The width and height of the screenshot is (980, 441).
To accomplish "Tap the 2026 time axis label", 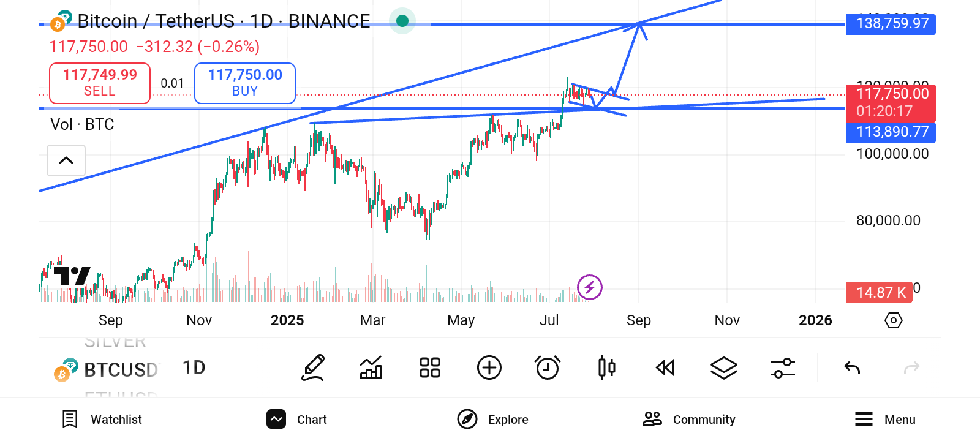I will (815, 320).
